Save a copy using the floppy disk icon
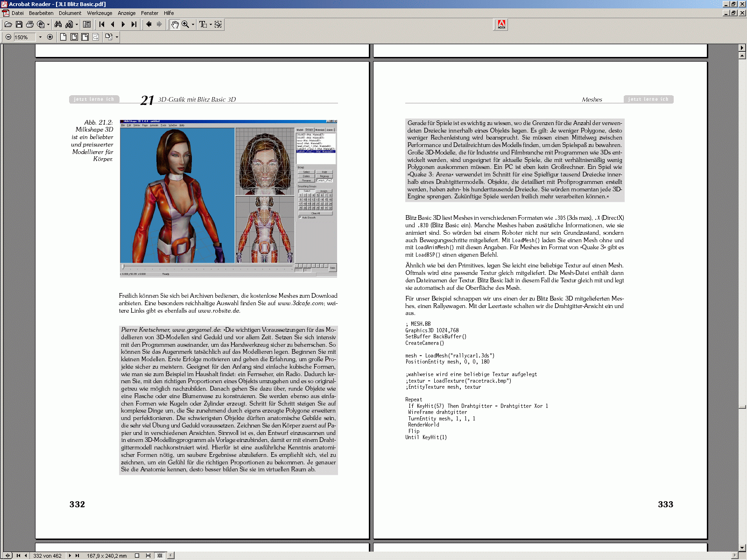The image size is (747, 560). pos(19,24)
